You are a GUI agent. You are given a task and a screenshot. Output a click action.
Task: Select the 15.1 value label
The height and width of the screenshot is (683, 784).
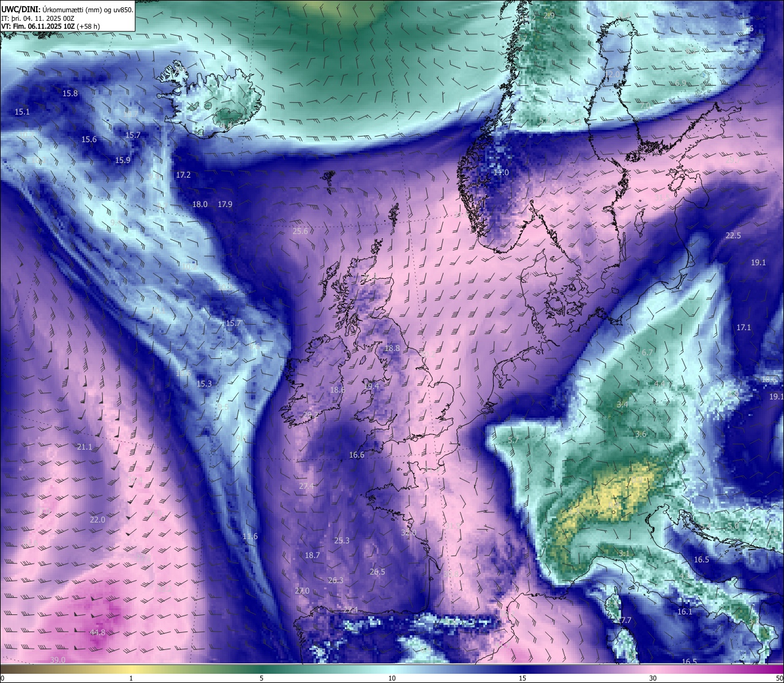click(22, 112)
